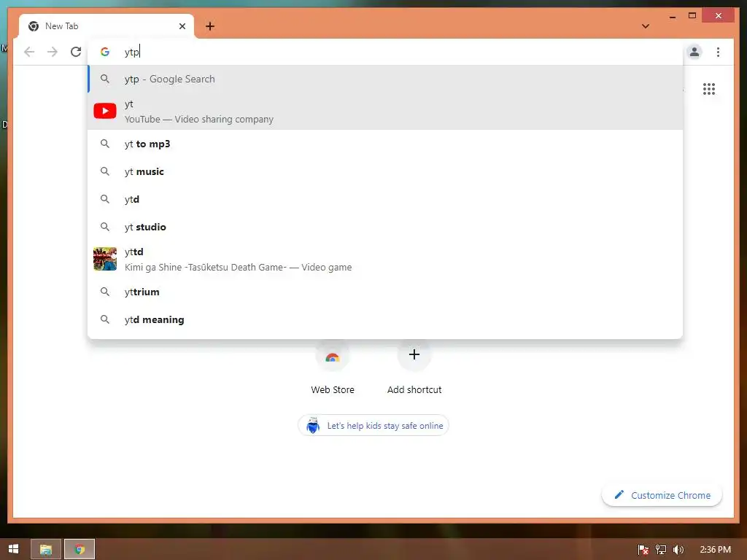
Task: Close the New Tab tab
Action: tap(182, 26)
